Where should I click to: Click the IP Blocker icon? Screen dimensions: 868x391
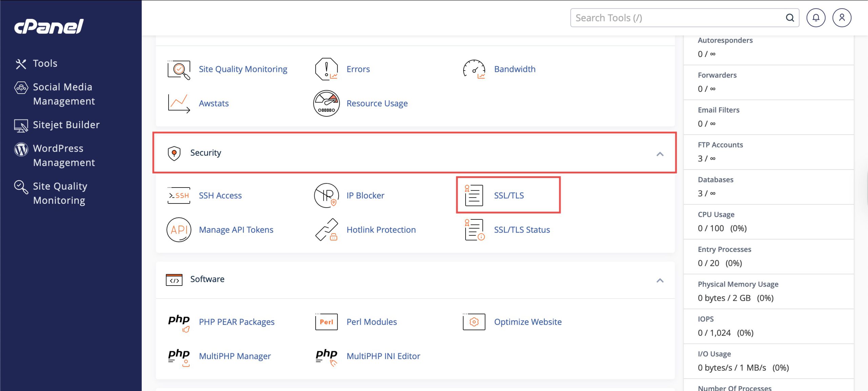pos(326,196)
